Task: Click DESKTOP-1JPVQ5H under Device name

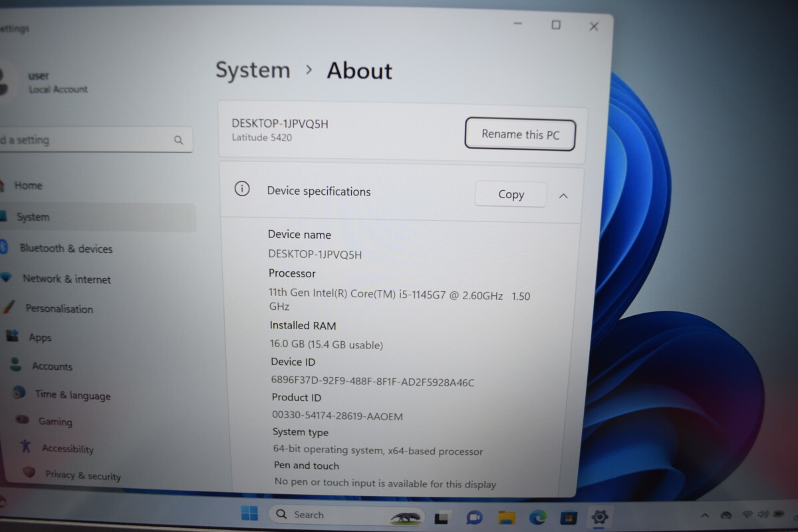Action: [x=315, y=254]
